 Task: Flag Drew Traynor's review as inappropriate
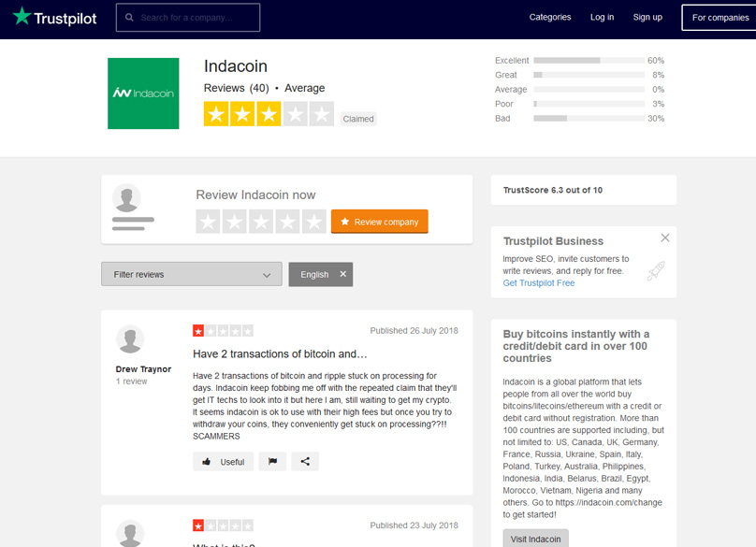click(x=272, y=461)
